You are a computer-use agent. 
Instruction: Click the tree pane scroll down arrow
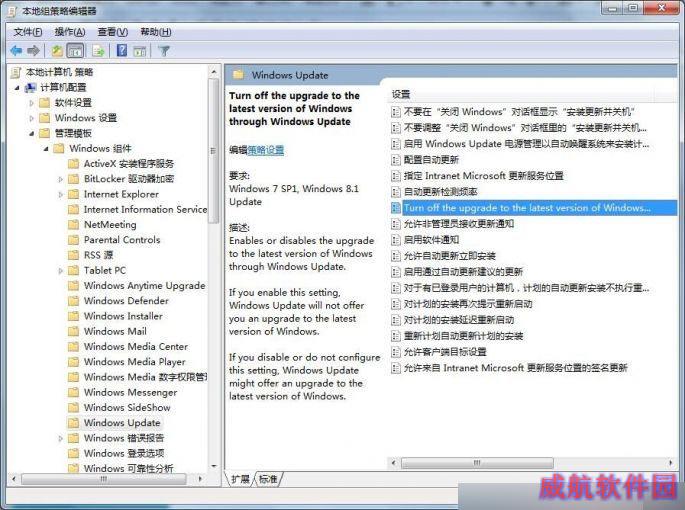(214, 467)
